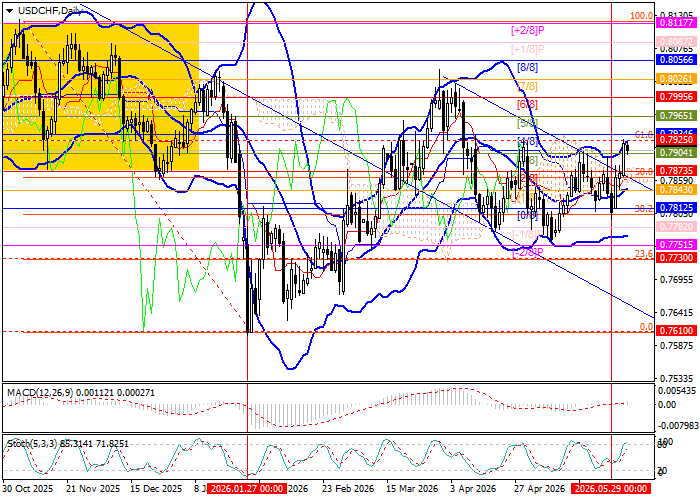The height and width of the screenshot is (500, 700).
Task: Select the [7/8] Murrey level label
Action: tap(527, 86)
